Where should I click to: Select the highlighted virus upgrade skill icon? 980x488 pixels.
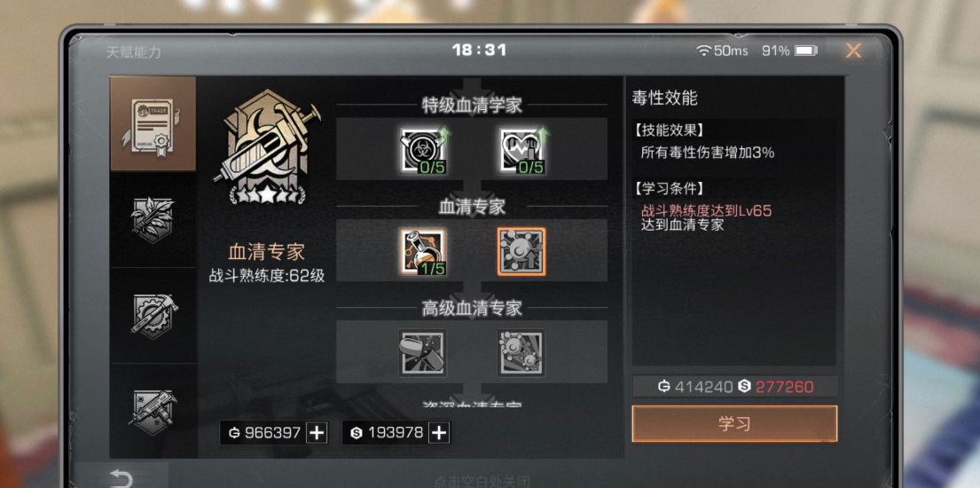tap(521, 251)
